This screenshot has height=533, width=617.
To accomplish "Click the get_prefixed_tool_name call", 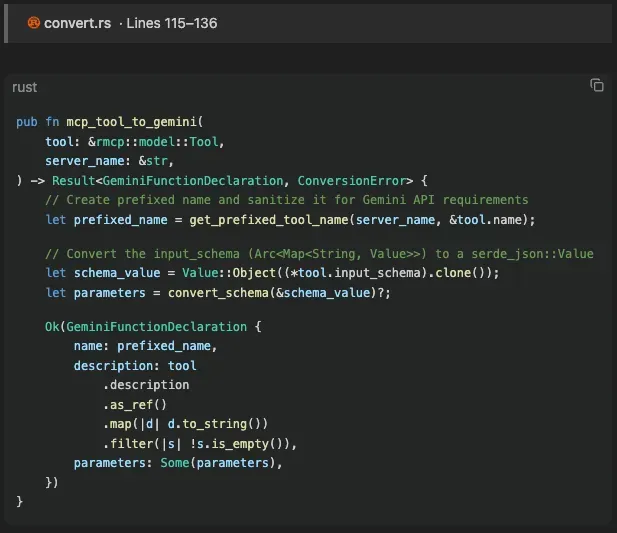I will tap(269, 219).
